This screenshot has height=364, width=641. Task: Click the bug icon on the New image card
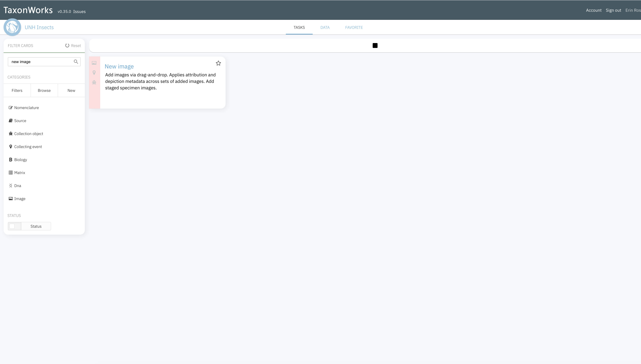tap(94, 82)
